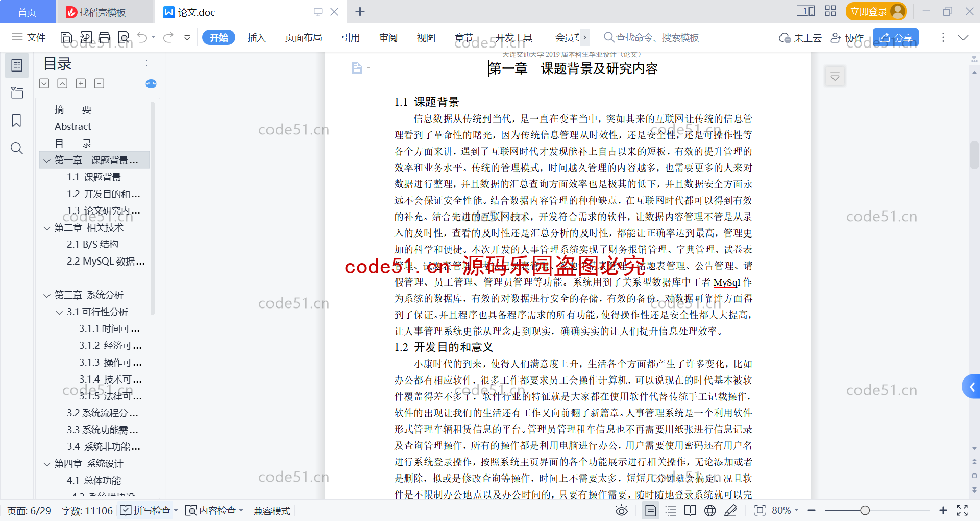The width and height of the screenshot is (980, 521).
Task: Collapse the 第三章 系统分析 tree node
Action: point(47,295)
